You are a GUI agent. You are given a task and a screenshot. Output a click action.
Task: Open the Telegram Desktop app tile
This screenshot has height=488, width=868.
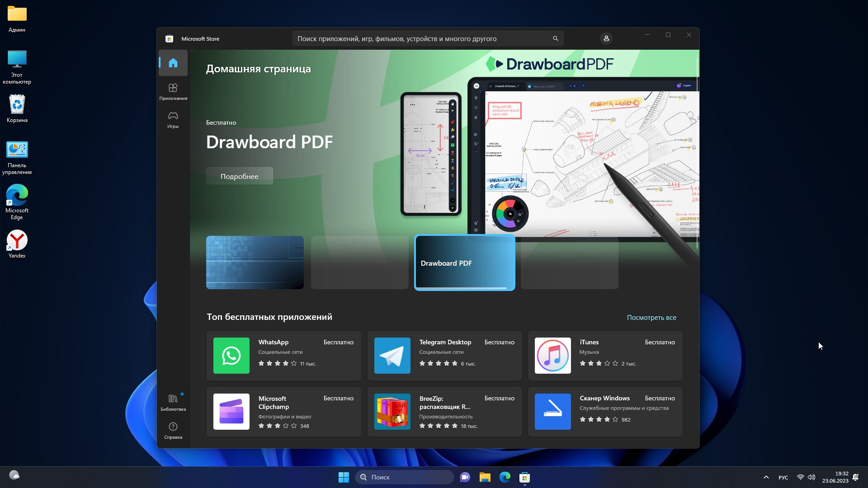click(x=444, y=356)
